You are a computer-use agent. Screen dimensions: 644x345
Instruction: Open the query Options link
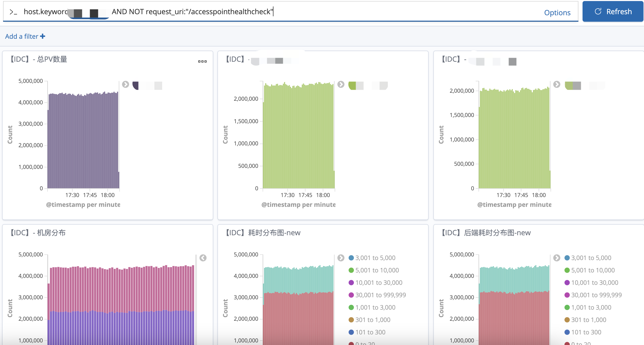tap(557, 13)
